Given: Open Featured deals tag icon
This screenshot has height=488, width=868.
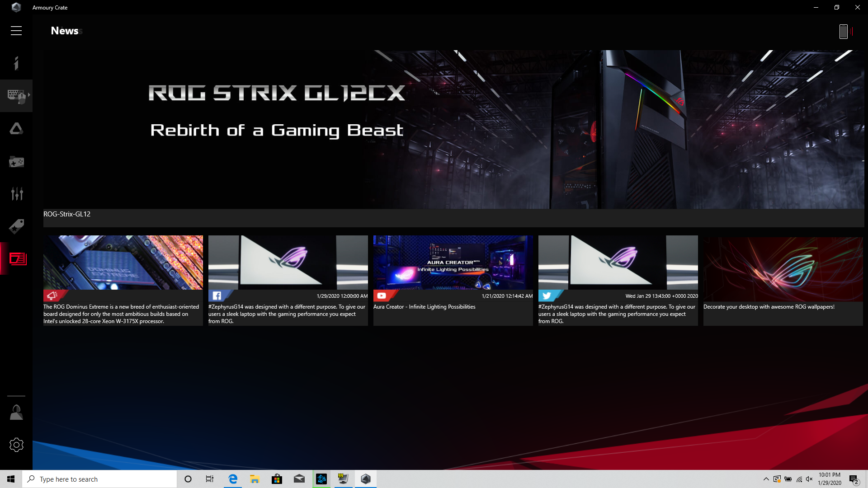Looking at the screenshot, I should (16, 226).
